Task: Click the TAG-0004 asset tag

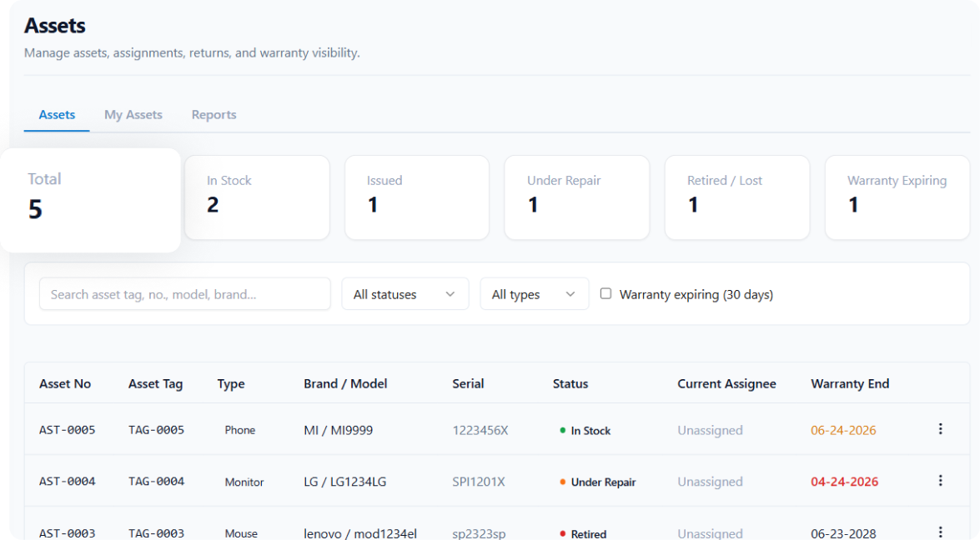Action: click(x=156, y=482)
